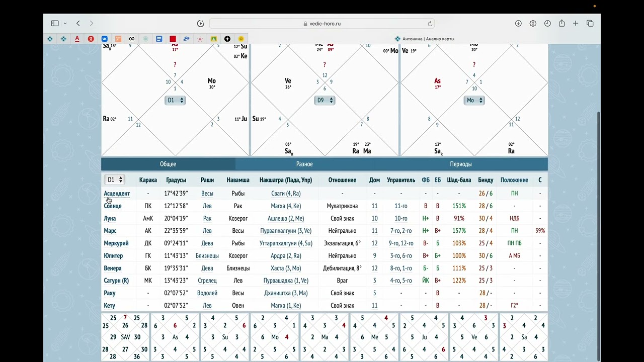Viewport: 644px width, 362px height.
Task: Select the Антонина | Анализ карты tab
Action: 425,39
